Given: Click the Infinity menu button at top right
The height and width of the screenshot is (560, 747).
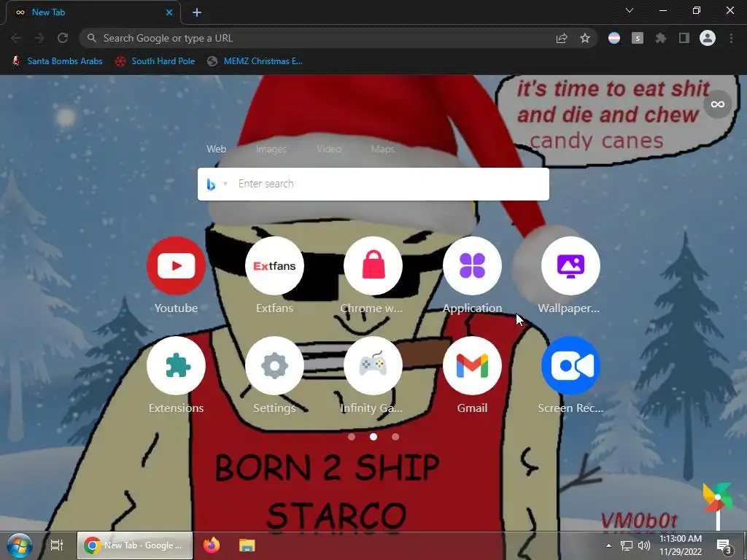Looking at the screenshot, I should (718, 104).
